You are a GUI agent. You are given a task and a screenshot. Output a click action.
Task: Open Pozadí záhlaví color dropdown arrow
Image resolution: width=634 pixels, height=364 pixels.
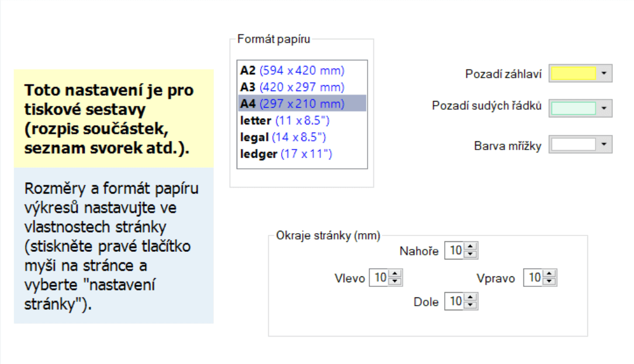point(604,74)
